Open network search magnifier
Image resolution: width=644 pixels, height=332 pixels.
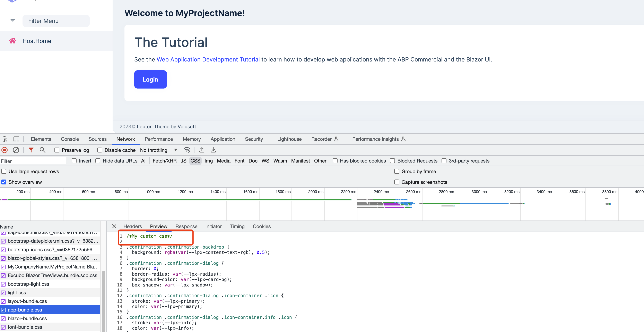[43, 150]
